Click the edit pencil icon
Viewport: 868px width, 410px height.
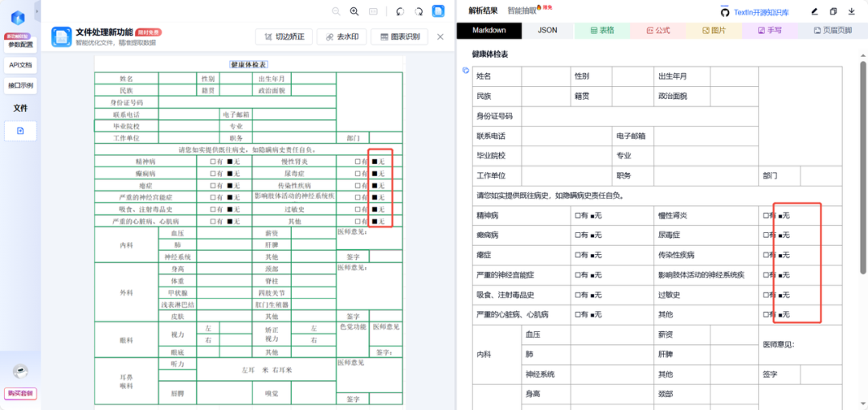814,11
